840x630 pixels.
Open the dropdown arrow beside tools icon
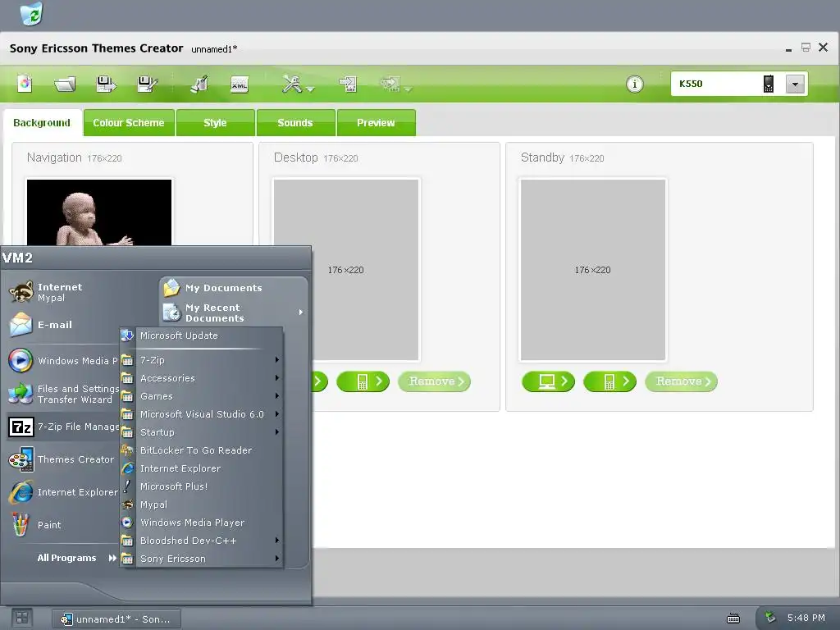pos(310,89)
